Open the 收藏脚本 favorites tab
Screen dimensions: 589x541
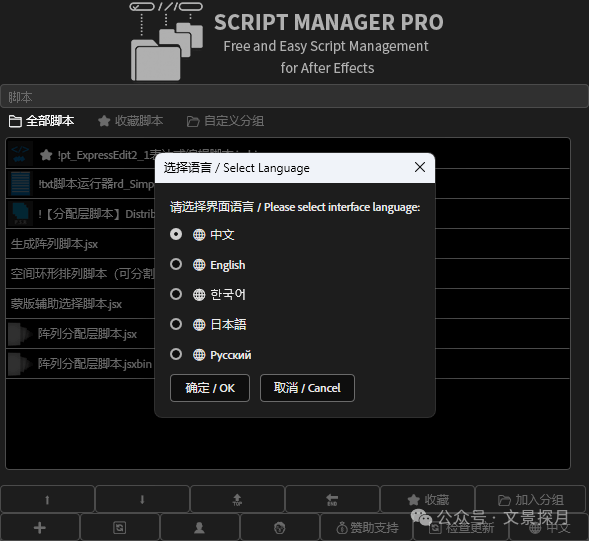(130, 121)
